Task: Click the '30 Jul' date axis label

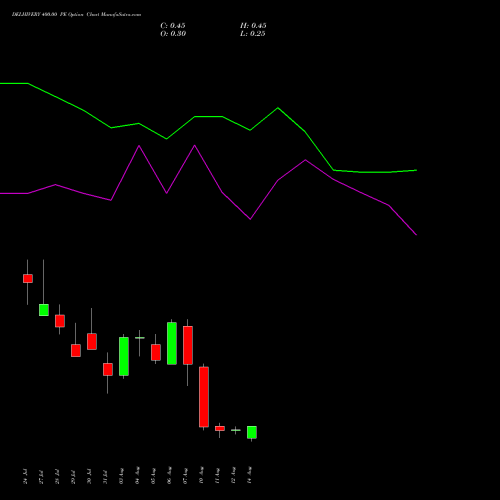Action: coord(90,476)
